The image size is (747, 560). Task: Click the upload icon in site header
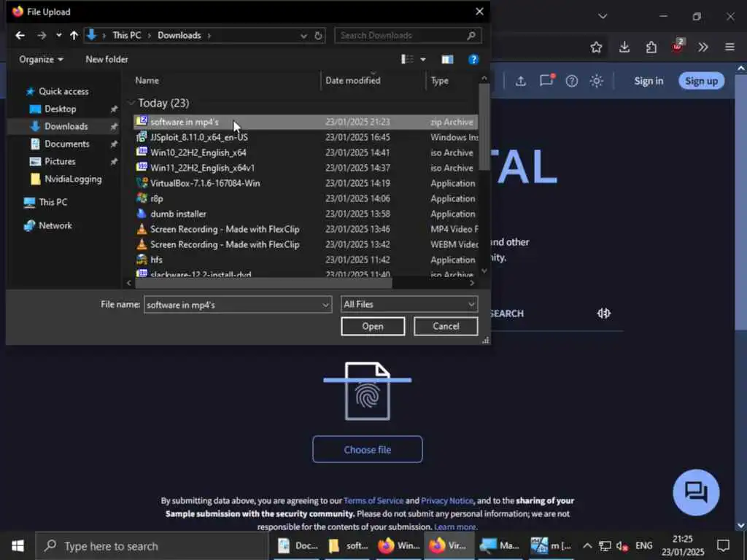tap(521, 82)
